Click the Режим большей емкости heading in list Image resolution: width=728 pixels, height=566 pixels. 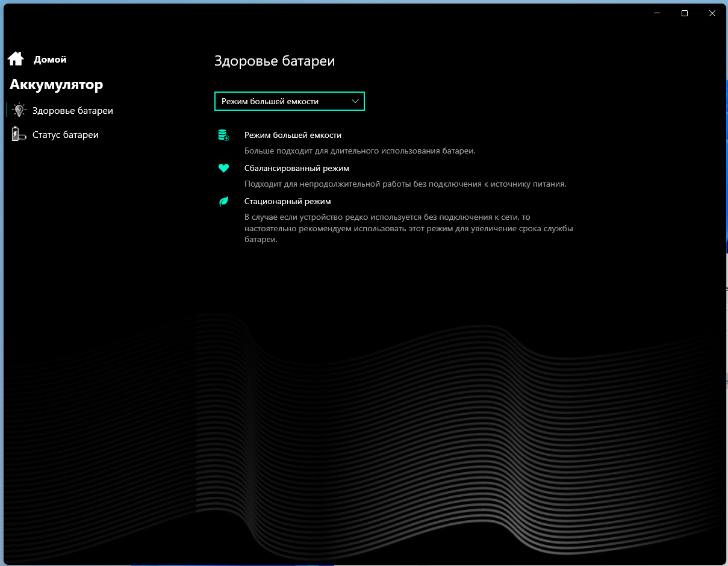pyautogui.click(x=293, y=135)
